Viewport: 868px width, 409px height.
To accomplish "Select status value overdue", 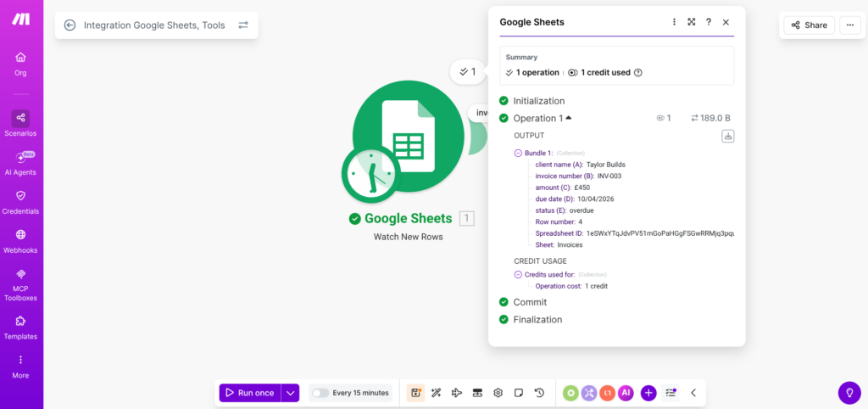I will (581, 210).
